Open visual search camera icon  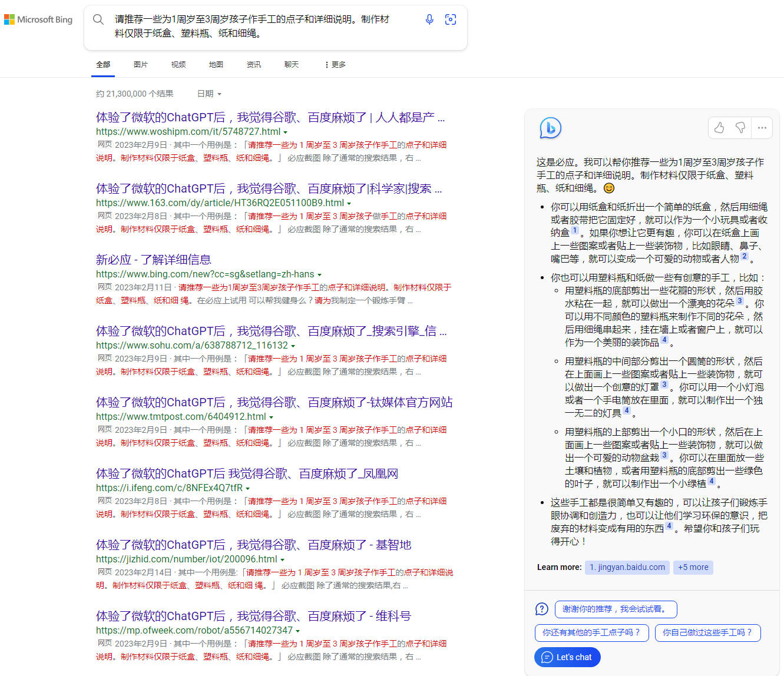(x=451, y=19)
